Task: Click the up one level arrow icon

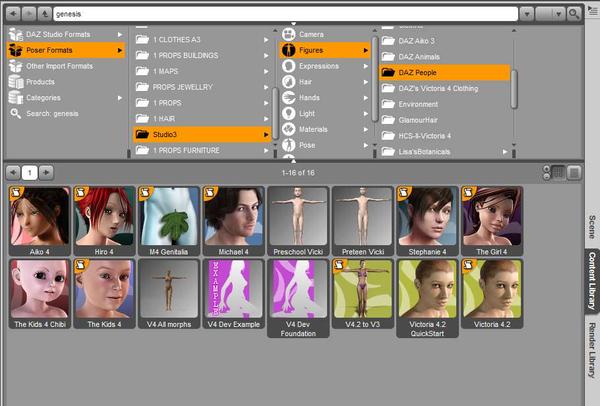Action: [x=44, y=14]
